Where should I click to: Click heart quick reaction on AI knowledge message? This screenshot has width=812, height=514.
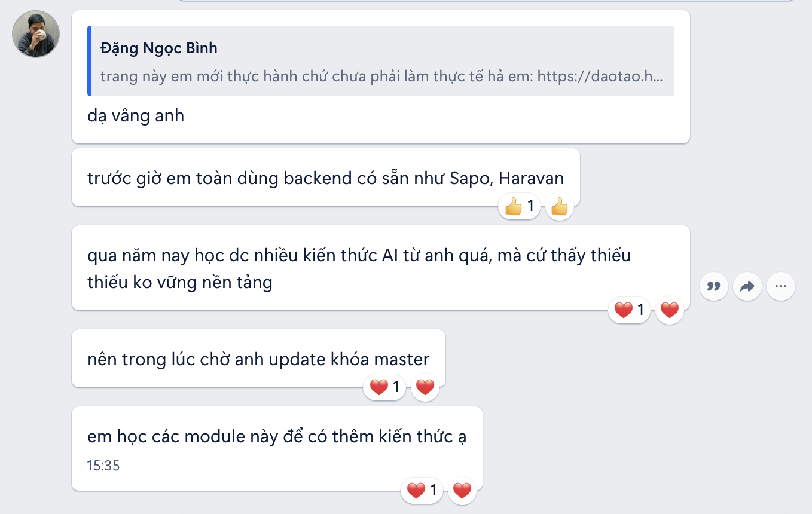click(x=670, y=310)
